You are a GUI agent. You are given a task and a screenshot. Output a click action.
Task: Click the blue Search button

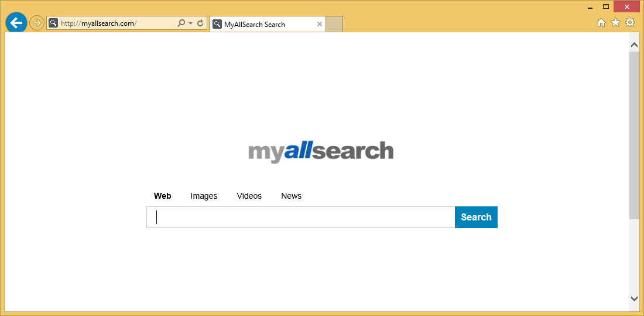[477, 218]
